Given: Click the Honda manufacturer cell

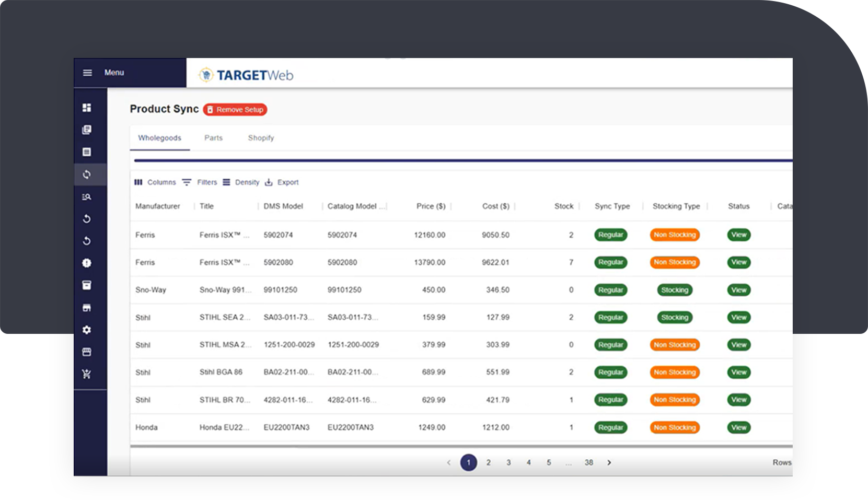Looking at the screenshot, I should click(x=146, y=427).
